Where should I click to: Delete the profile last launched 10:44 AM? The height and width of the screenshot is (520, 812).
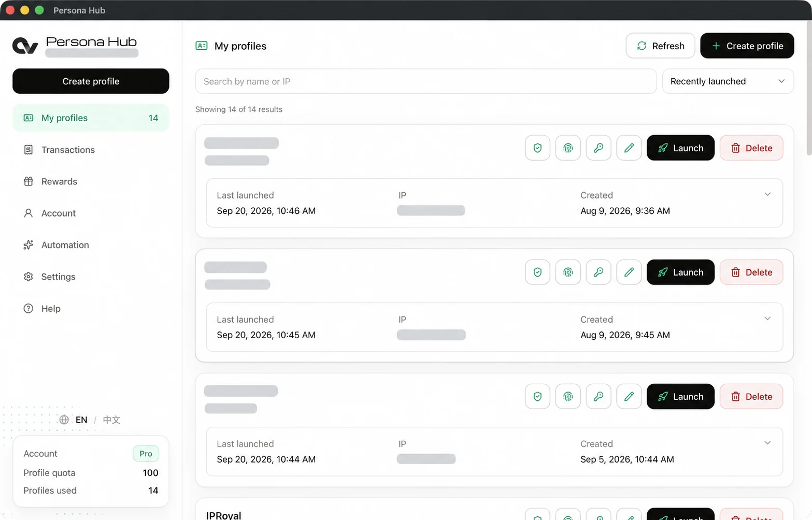(x=751, y=396)
